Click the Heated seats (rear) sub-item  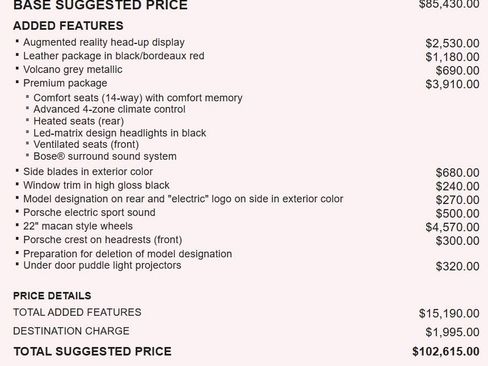[x=79, y=121]
